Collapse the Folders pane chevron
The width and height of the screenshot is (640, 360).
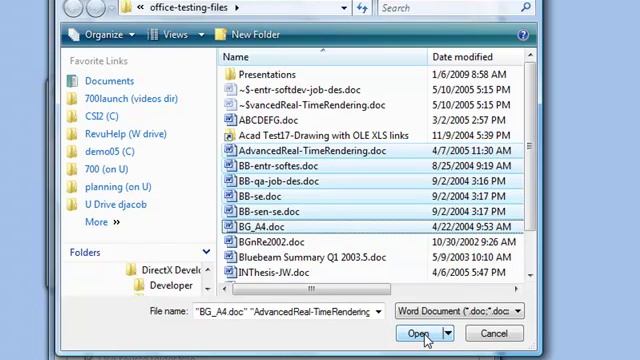click(207, 252)
